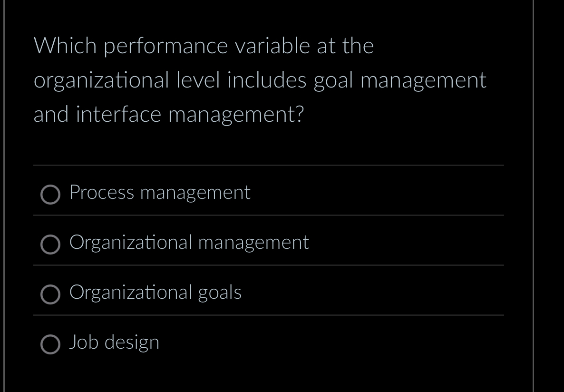Select the Job design radio button
564x392 pixels.
click(x=50, y=344)
